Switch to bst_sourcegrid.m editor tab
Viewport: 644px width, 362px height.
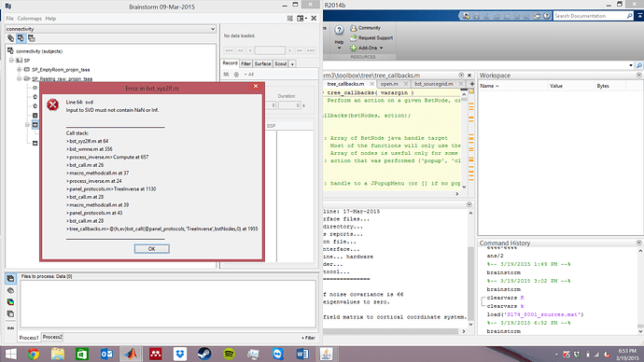[x=434, y=84]
